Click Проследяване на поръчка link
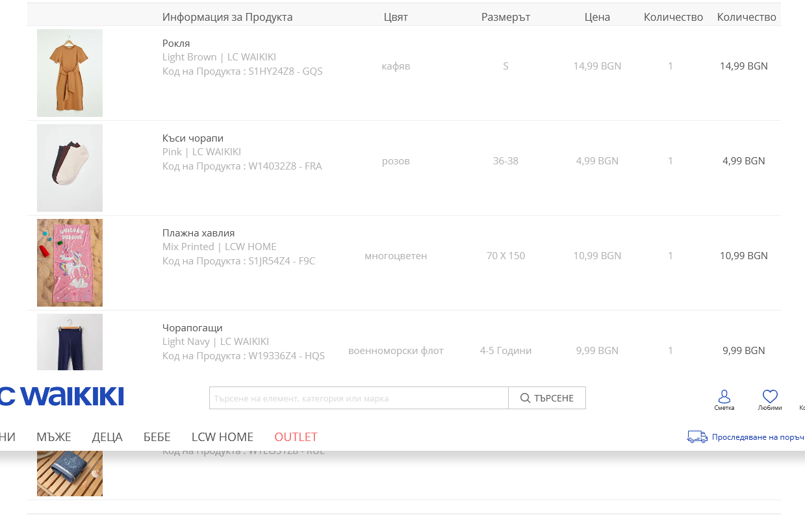Image resolution: width=805 pixels, height=532 pixels. (x=758, y=437)
